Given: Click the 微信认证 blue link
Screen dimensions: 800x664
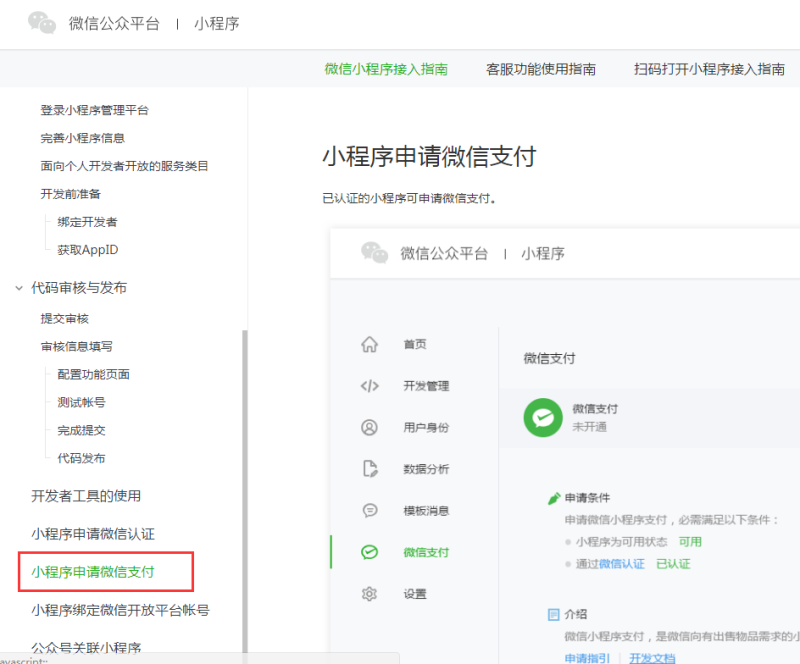Looking at the screenshot, I should [x=622, y=564].
